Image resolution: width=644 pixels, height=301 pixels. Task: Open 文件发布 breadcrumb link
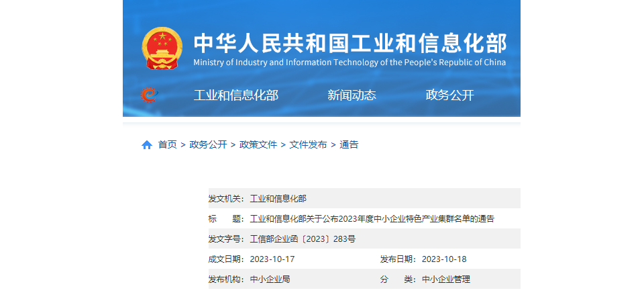[308, 144]
